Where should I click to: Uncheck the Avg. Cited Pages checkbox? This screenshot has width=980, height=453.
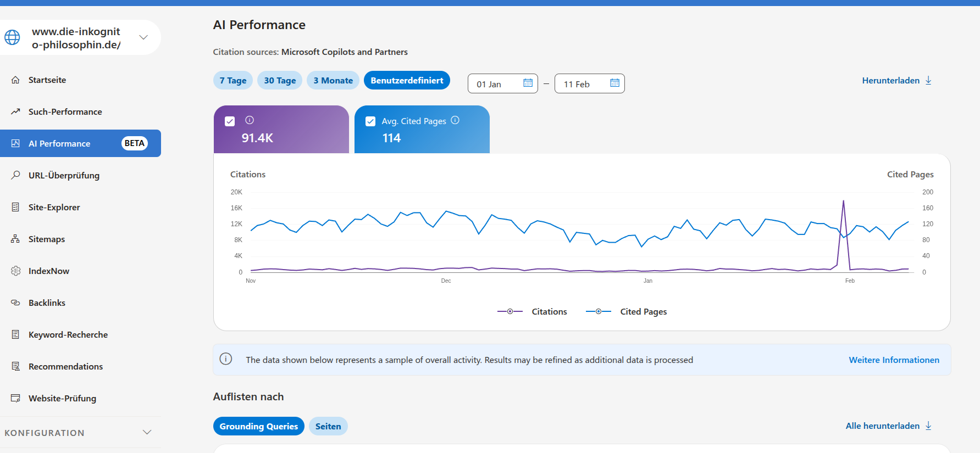[x=370, y=121]
